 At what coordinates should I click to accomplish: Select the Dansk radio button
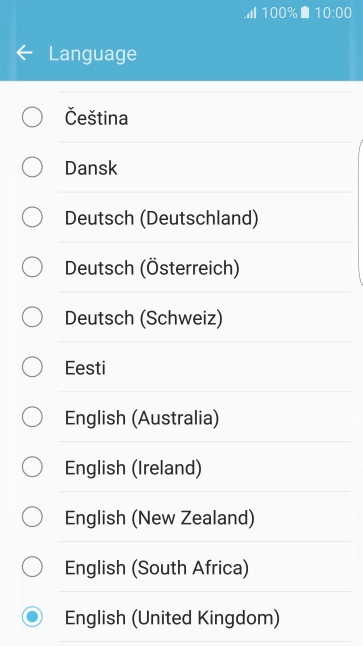[x=32, y=167]
